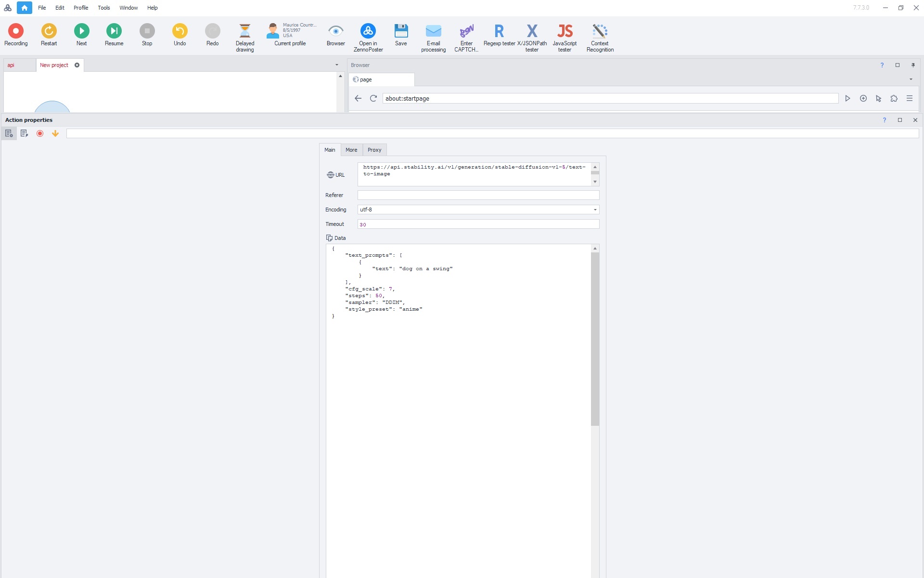Run the Next action button

pos(81,35)
